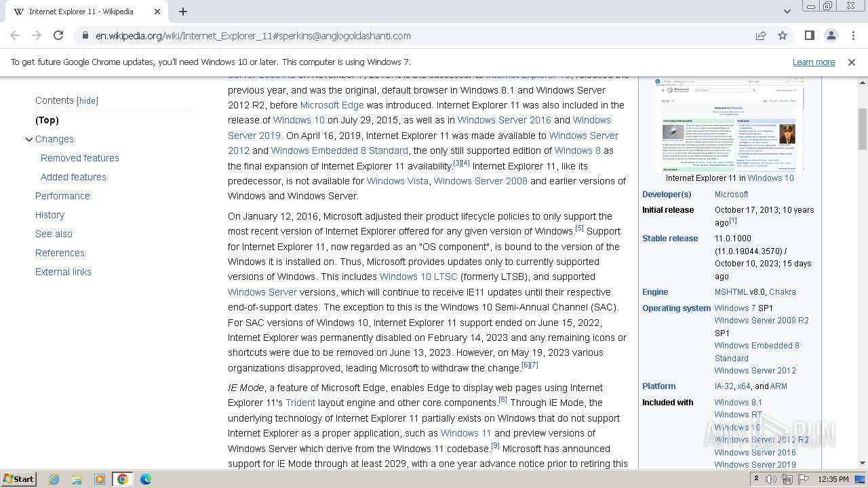Open the Windows Embedded 8 Standard link in paragraph
Screen dimensions: 868x488
[x=340, y=150]
